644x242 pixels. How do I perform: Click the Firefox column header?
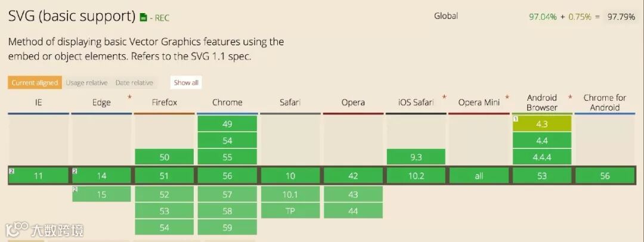(x=164, y=103)
